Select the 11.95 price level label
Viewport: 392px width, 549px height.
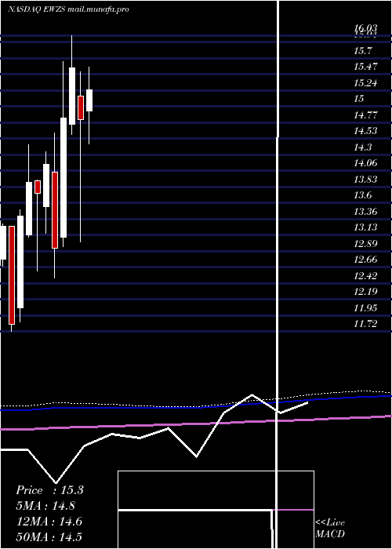(x=366, y=308)
